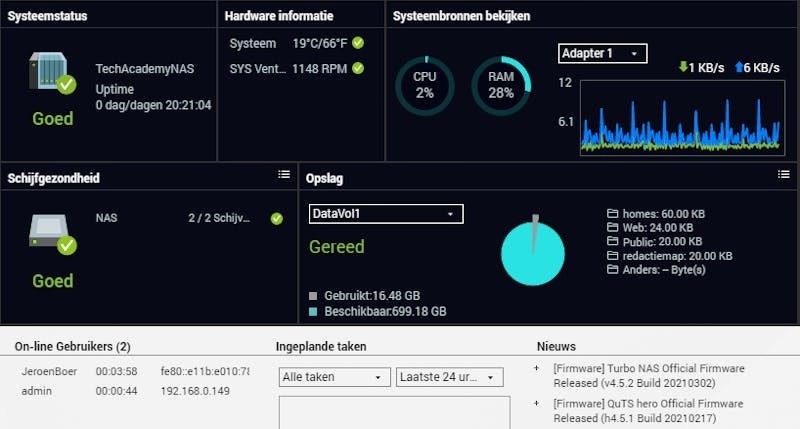Image resolution: width=800 pixels, height=429 pixels.
Task: Click the uptime value 20:21:04
Action: (x=189, y=105)
